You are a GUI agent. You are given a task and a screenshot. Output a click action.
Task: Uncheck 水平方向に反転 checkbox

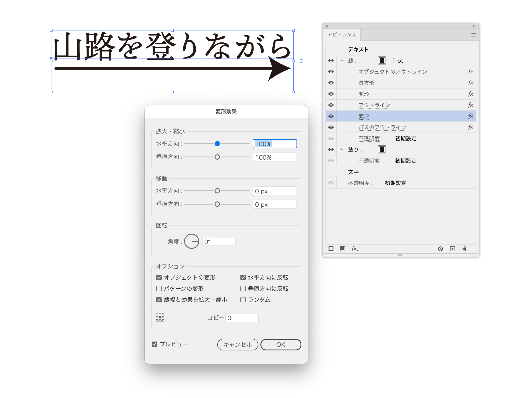pyautogui.click(x=243, y=277)
